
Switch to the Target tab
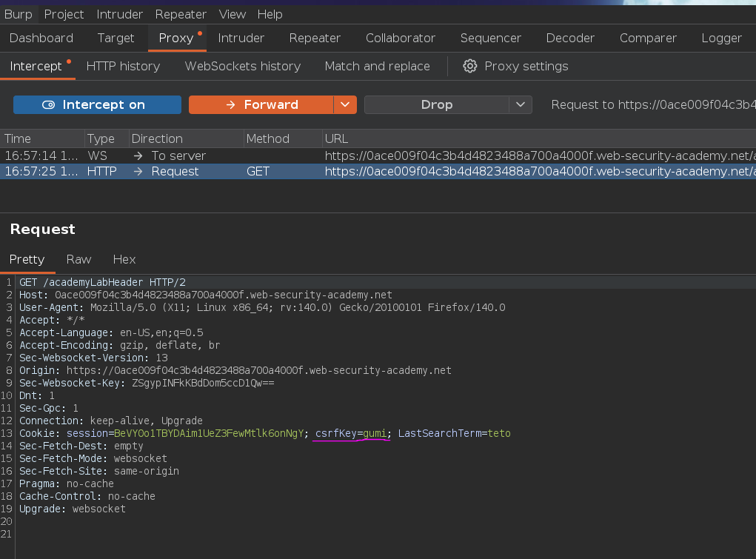click(116, 38)
